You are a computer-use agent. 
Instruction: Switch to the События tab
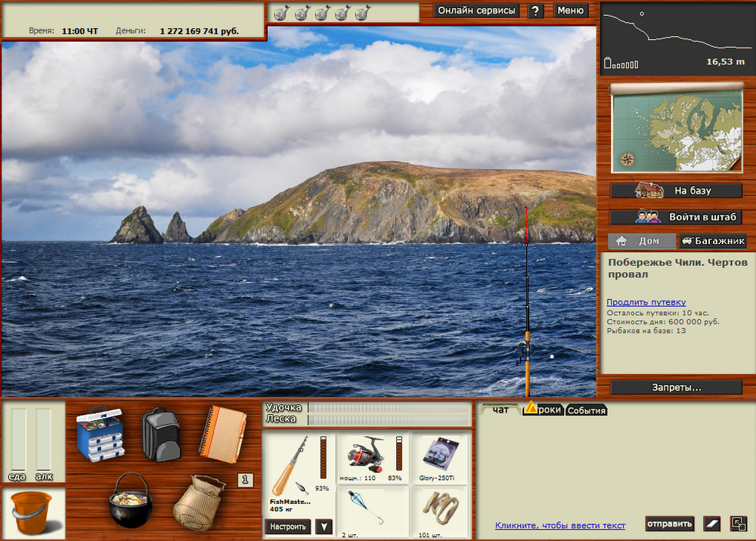click(x=587, y=410)
